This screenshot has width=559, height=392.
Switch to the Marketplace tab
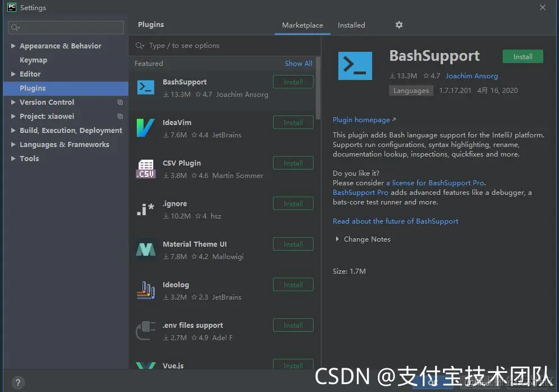click(x=302, y=25)
